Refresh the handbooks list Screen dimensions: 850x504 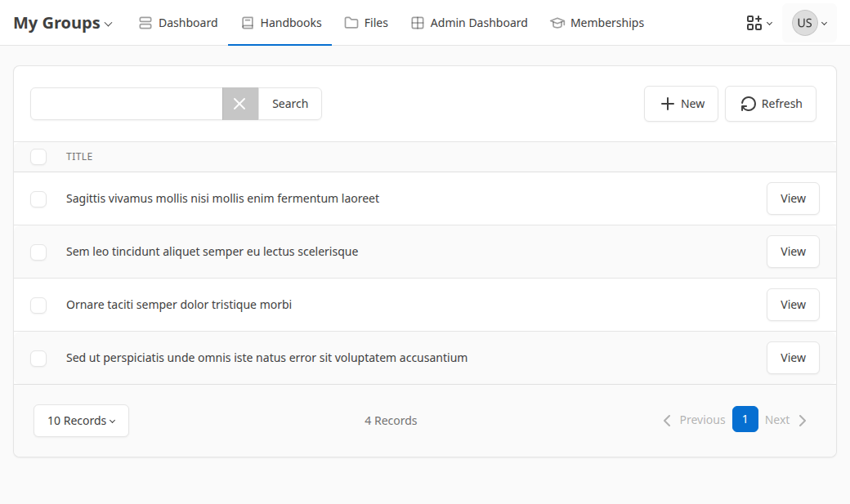(770, 104)
